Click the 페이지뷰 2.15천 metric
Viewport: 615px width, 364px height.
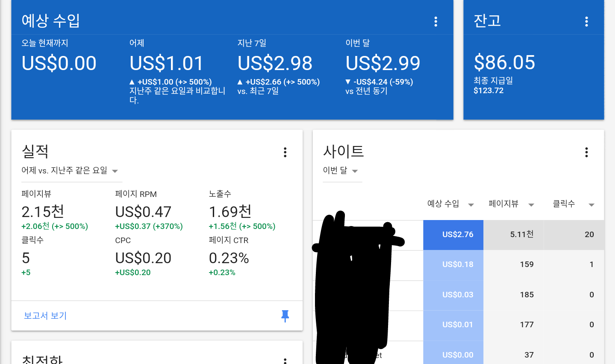click(x=43, y=211)
